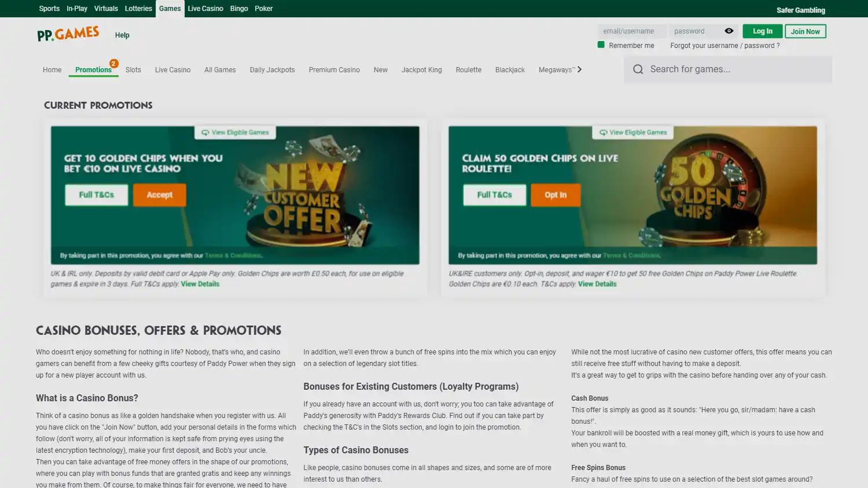Open the Jackpot King menu item

(x=422, y=70)
